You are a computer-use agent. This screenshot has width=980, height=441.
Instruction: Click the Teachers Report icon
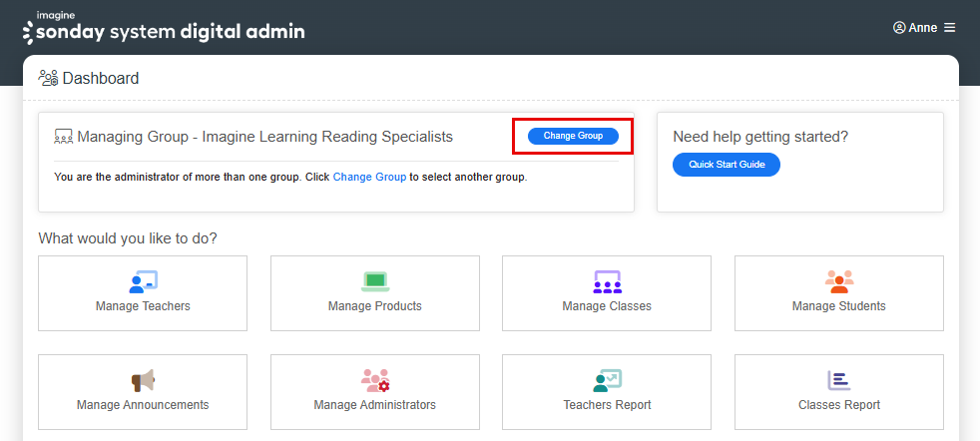[607, 380]
